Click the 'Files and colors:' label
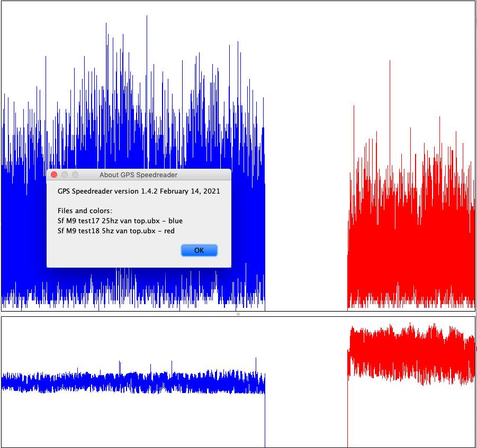This screenshot has height=448, width=477. [85, 211]
